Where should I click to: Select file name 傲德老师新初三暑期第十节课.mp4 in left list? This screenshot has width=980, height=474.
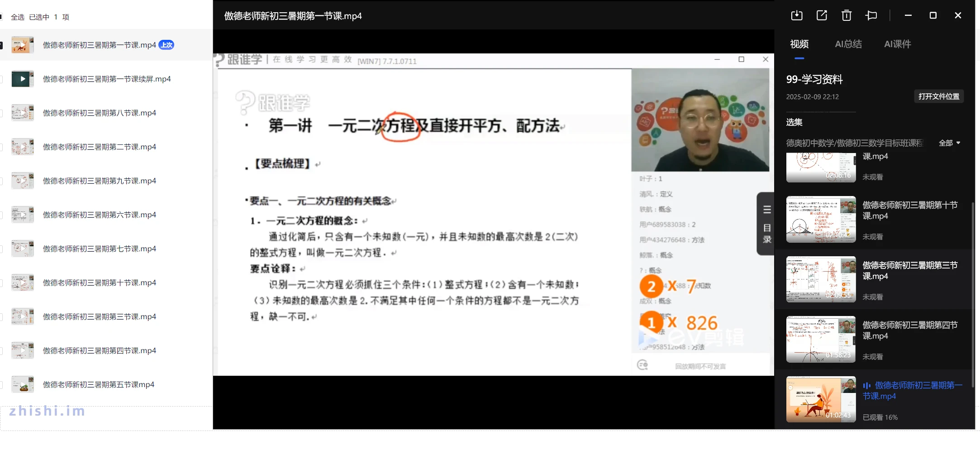(x=100, y=282)
